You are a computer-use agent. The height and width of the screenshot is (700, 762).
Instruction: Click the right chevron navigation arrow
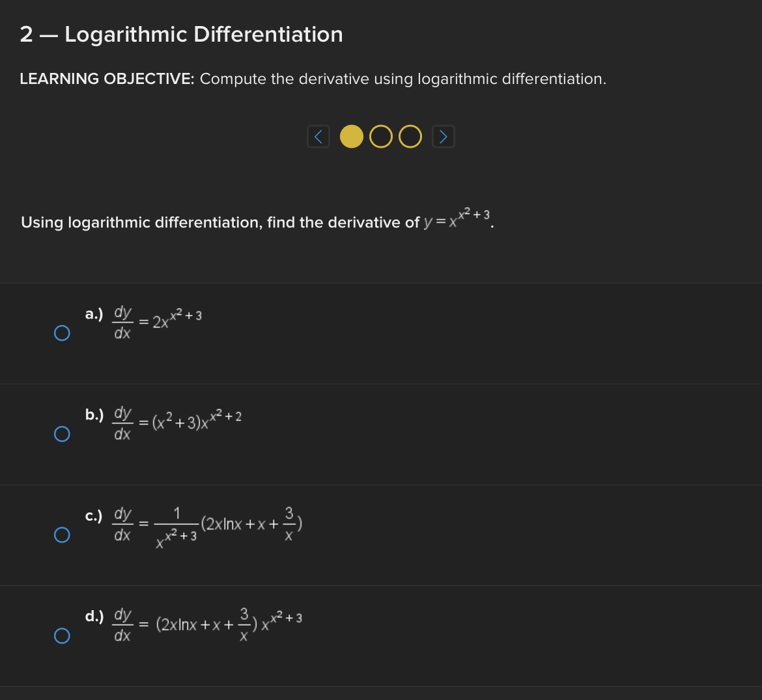tap(443, 136)
